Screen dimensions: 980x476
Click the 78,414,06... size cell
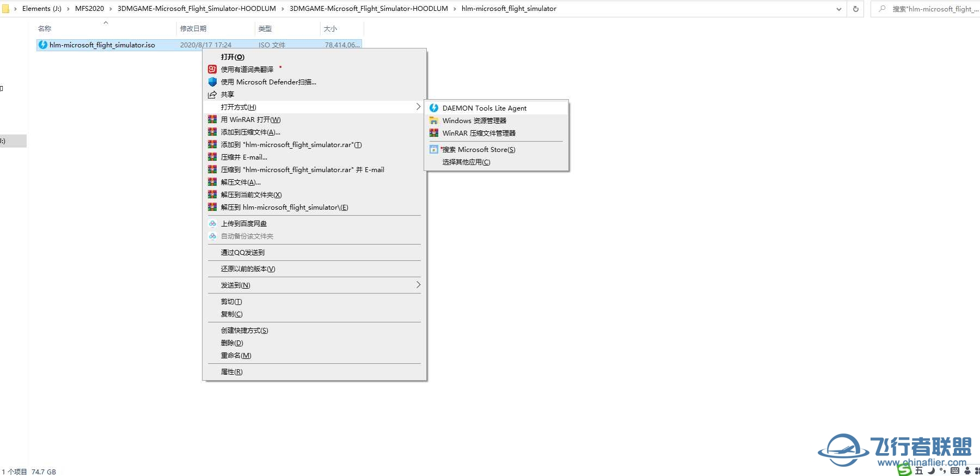342,45
